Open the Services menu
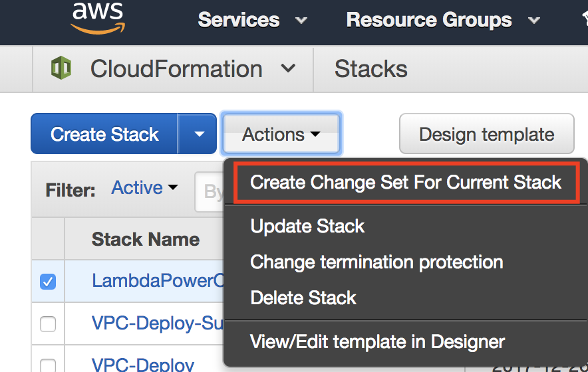Image resolution: width=588 pixels, height=372 pixels. point(252,20)
